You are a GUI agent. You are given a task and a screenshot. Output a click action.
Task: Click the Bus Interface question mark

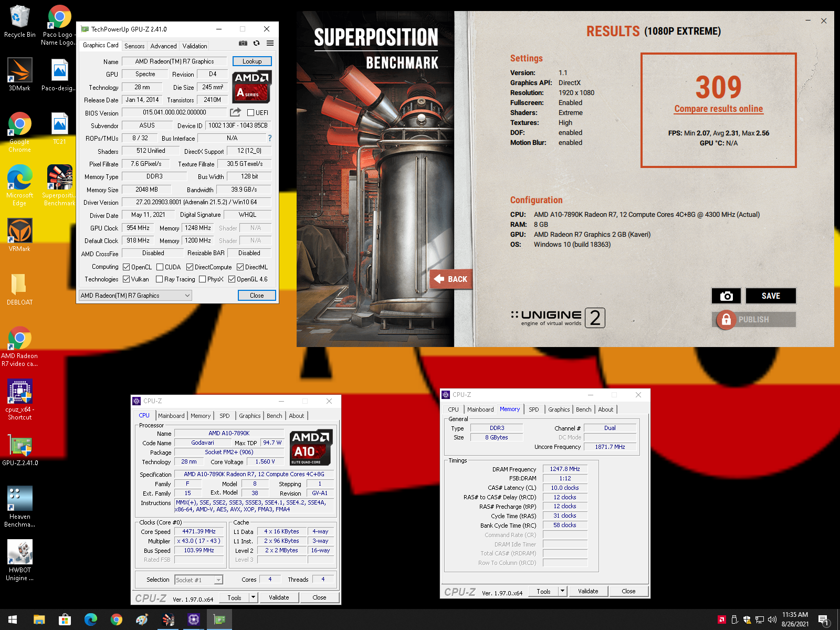point(270,138)
